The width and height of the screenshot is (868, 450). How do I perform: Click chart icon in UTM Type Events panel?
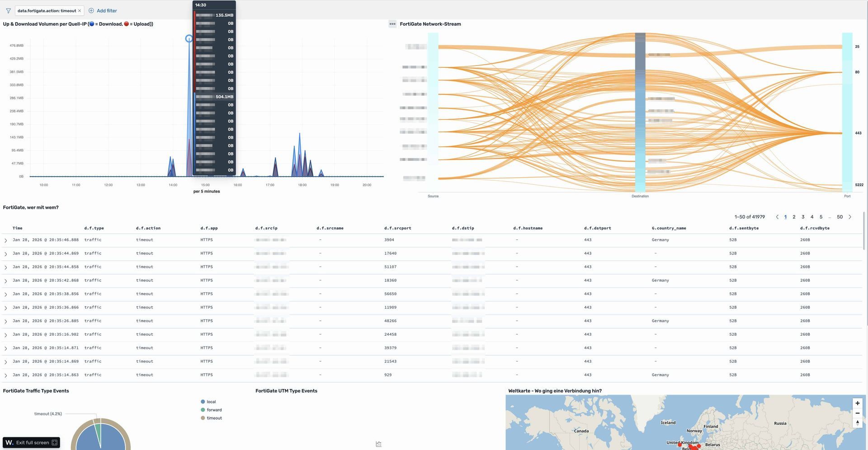(x=378, y=444)
